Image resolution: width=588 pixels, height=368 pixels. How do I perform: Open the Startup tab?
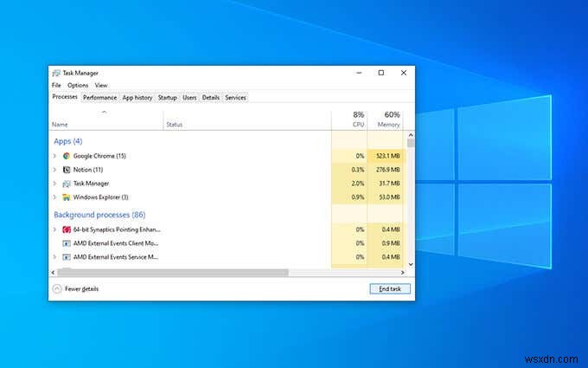coord(167,98)
